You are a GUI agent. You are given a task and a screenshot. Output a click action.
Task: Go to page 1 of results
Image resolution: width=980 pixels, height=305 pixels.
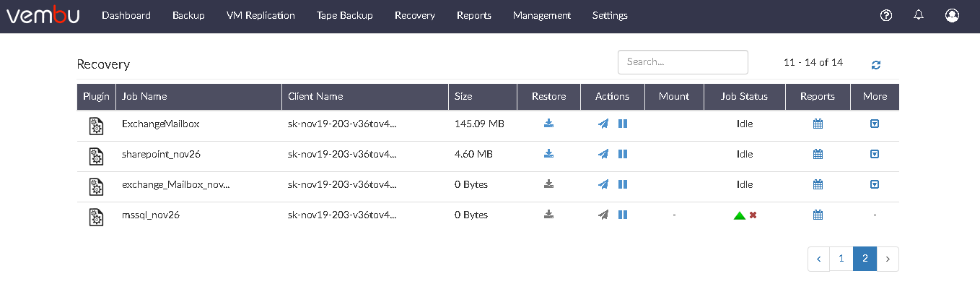click(x=841, y=259)
